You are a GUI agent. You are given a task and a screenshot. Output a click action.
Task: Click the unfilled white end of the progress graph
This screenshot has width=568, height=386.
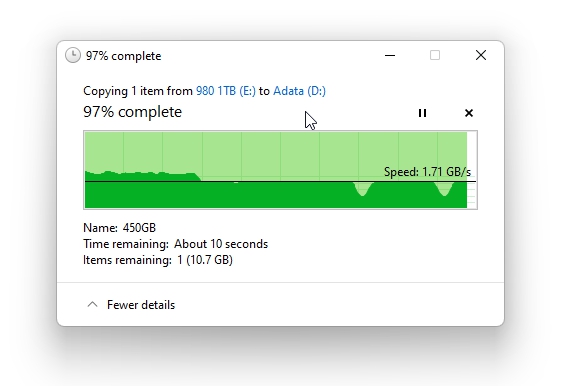472,170
